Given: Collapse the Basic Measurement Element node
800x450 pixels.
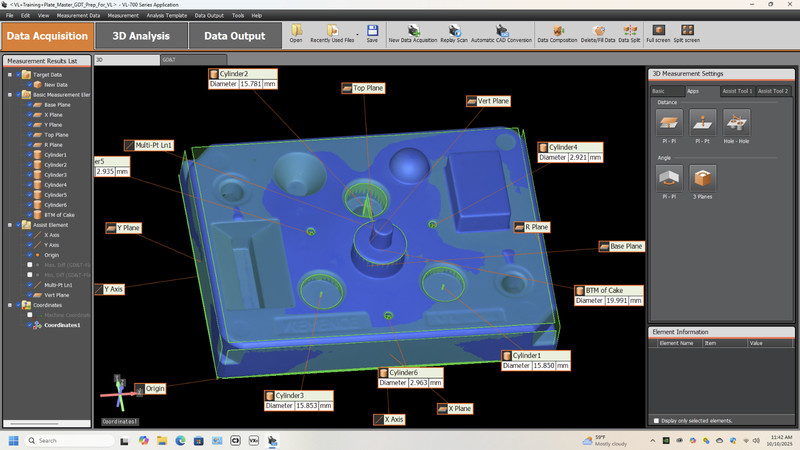Looking at the screenshot, I should [x=10, y=94].
